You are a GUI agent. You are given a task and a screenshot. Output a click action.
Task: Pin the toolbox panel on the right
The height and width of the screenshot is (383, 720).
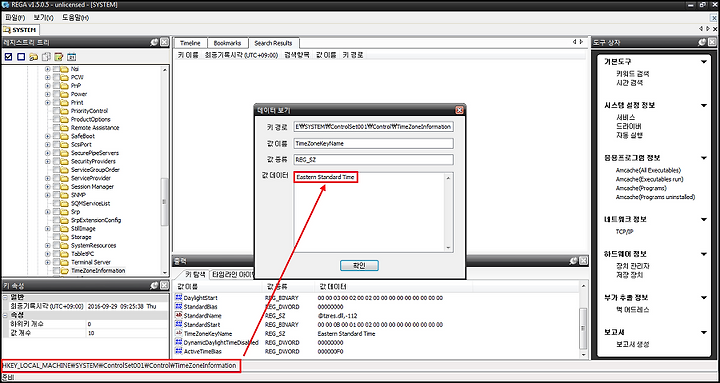[x=702, y=42]
